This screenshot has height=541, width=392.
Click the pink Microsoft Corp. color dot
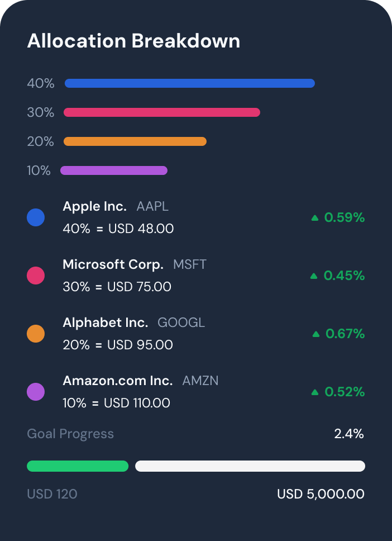tap(36, 276)
